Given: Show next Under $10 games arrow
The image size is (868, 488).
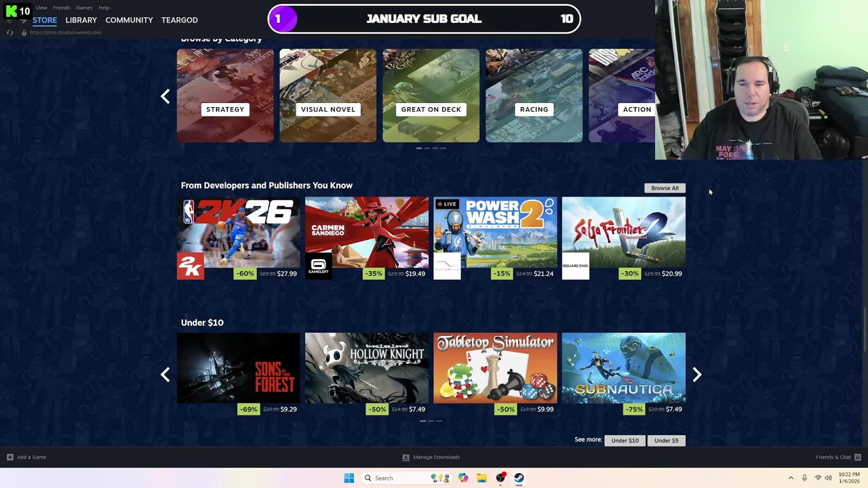Looking at the screenshot, I should [696, 374].
